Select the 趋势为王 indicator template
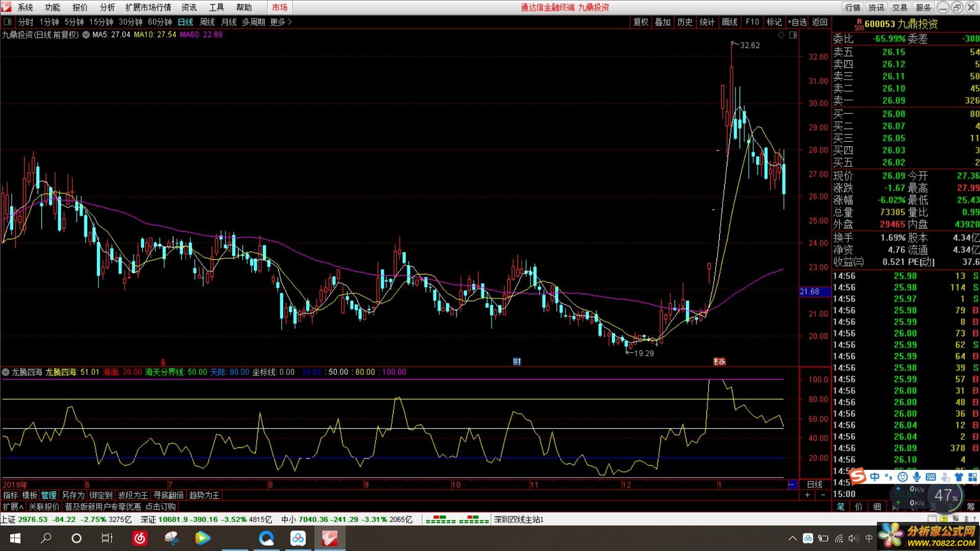Viewport: 980px width, 551px height. 204,495
